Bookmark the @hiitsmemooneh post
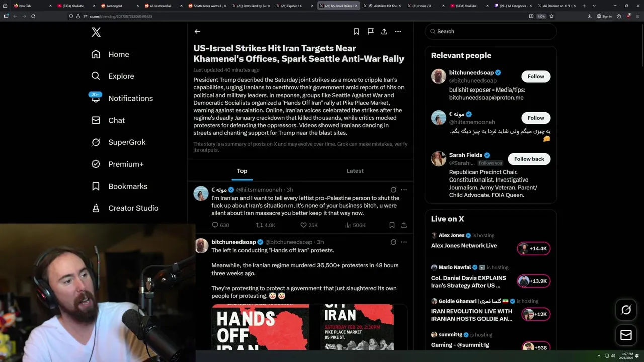 [x=392, y=225]
